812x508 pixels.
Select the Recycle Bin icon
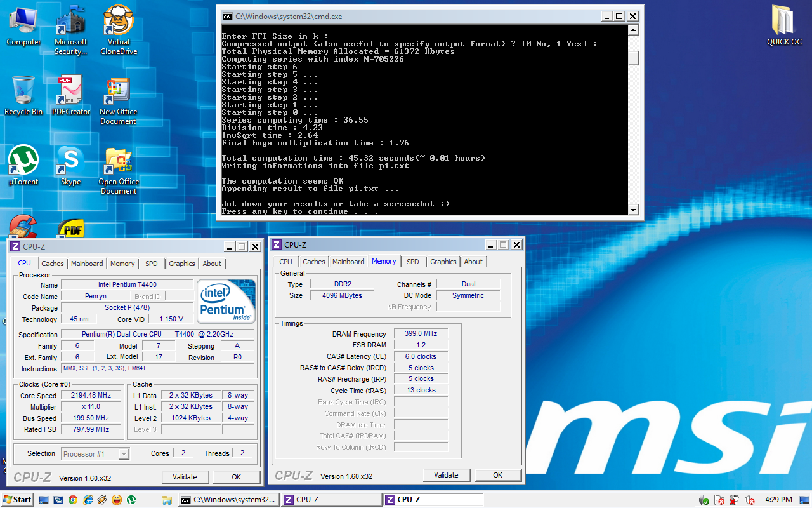(23, 97)
